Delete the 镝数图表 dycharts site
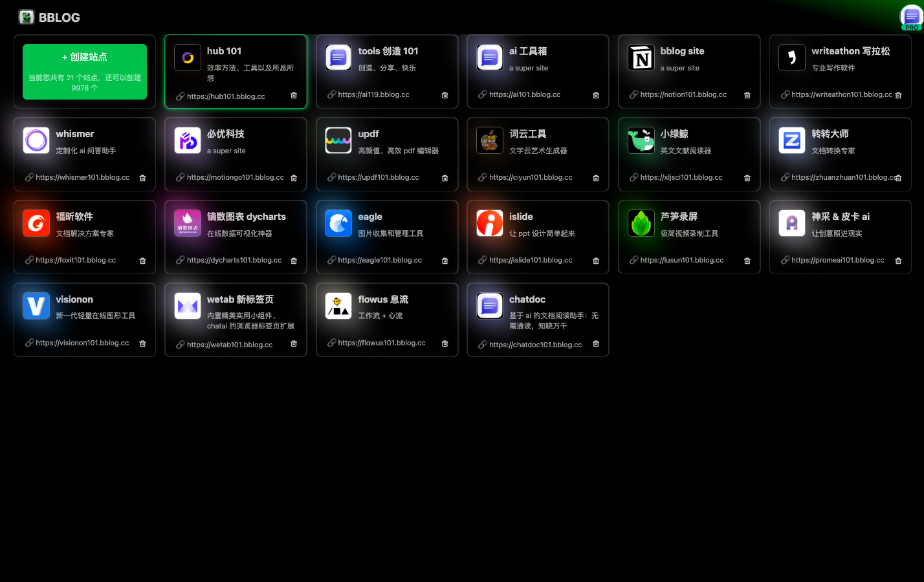Screen dimensions: 924x582 coord(294,261)
